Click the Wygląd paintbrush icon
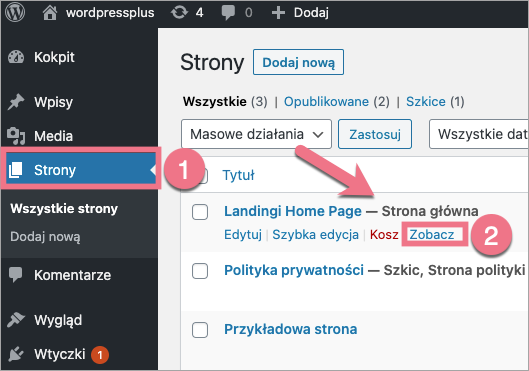Screen dimensions: 529x371 (x=16, y=320)
